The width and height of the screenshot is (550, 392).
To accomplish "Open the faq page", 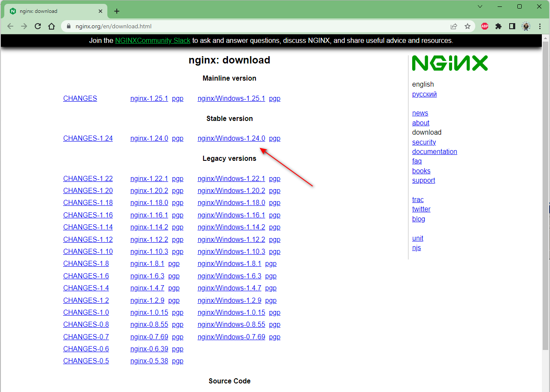I will click(x=417, y=161).
